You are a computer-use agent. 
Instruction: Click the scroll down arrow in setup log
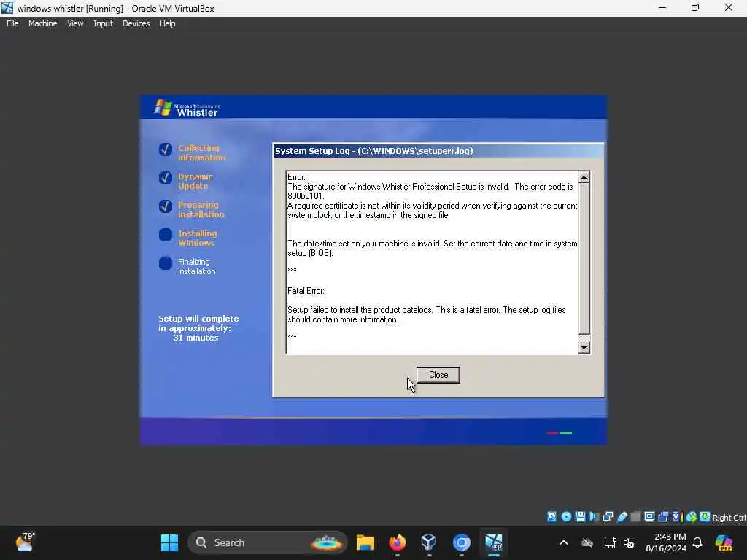tap(584, 348)
